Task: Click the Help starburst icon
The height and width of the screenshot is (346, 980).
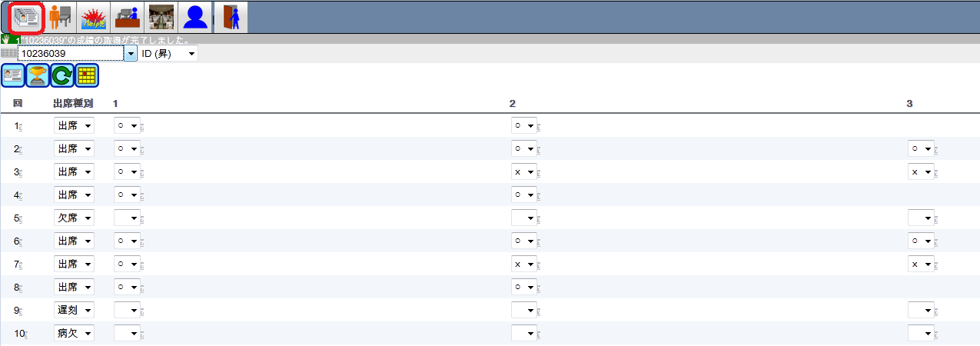Action: click(x=93, y=17)
